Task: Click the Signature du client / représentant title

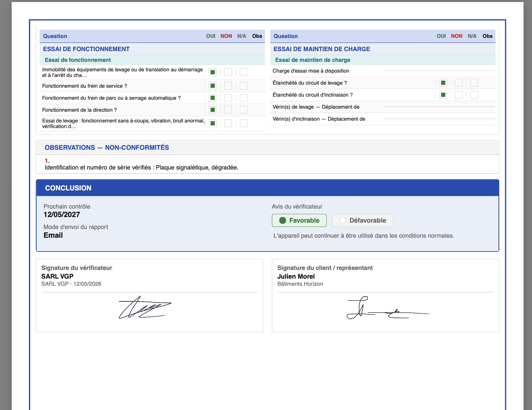Action: (325, 268)
